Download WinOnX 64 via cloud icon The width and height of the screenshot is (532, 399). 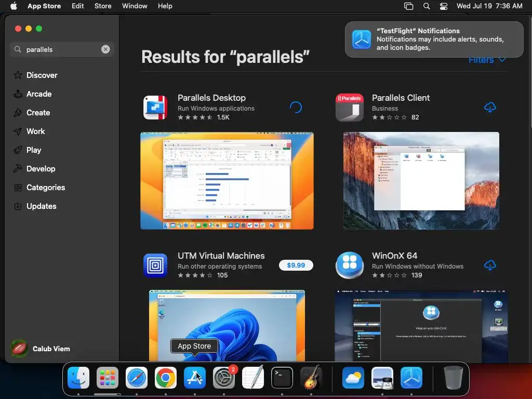click(489, 265)
